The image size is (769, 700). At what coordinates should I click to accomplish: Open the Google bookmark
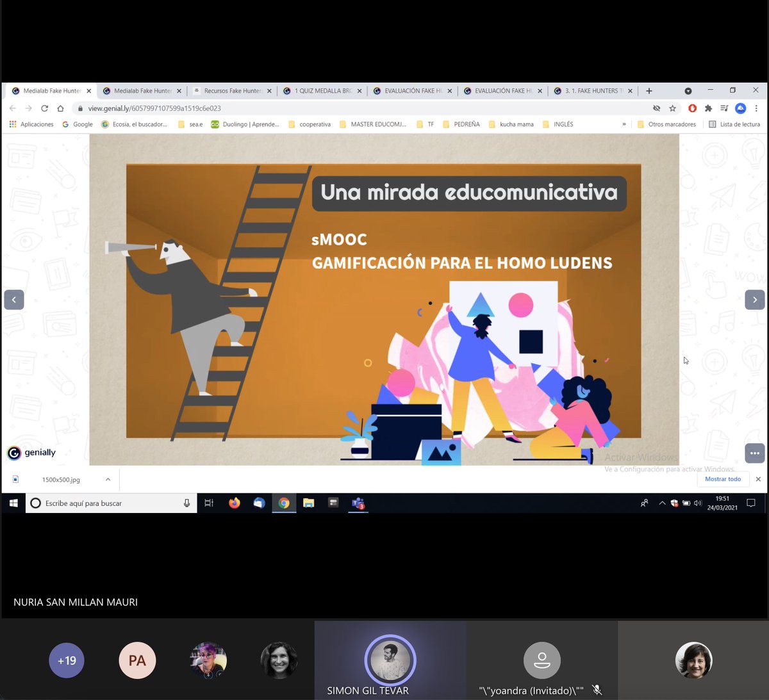point(78,124)
